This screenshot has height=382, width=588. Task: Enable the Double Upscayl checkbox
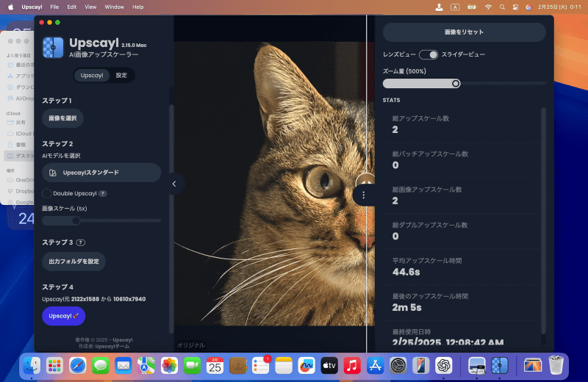(46, 193)
